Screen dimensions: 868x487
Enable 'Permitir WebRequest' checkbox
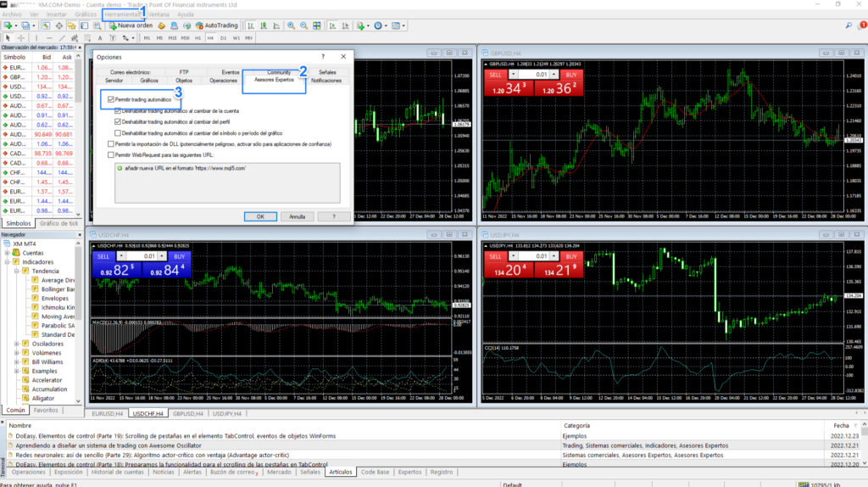(x=111, y=155)
